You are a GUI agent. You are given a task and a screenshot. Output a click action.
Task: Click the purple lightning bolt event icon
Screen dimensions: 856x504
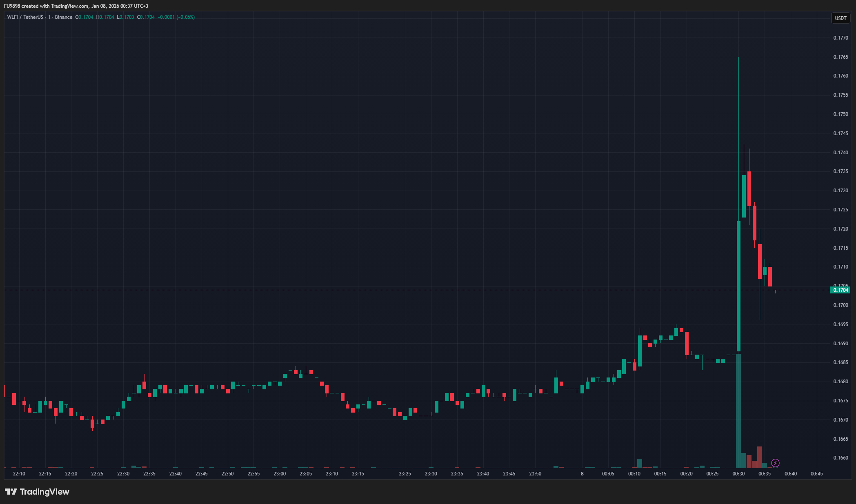pos(775,463)
